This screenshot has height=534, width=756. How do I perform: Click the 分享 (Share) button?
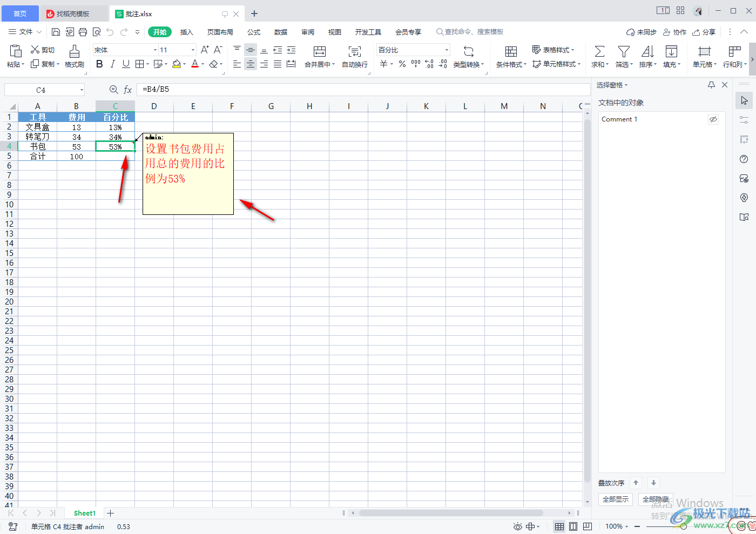[x=704, y=32]
